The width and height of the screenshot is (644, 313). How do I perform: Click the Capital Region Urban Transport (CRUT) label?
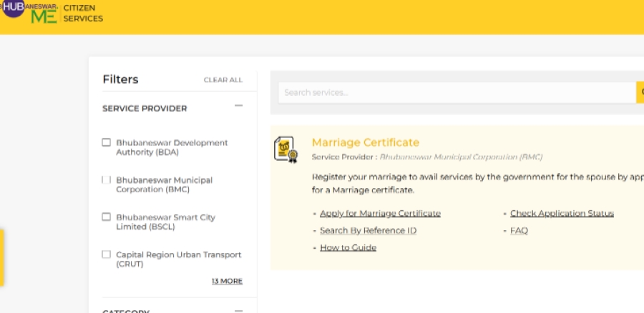coord(179,259)
